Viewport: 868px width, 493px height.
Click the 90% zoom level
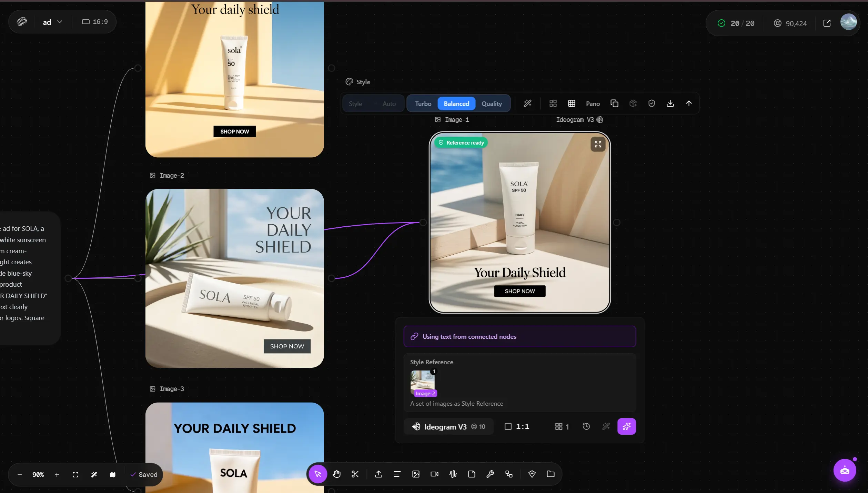click(x=38, y=475)
